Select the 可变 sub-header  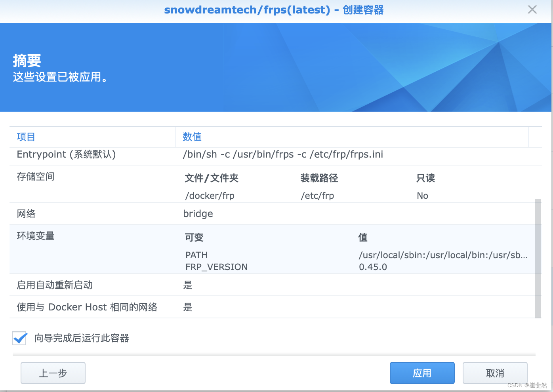tap(194, 238)
